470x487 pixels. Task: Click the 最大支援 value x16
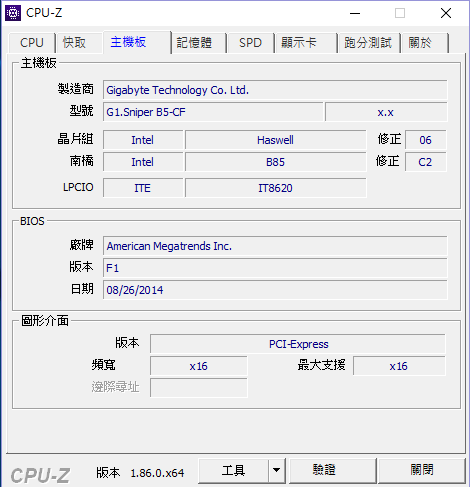399,366
